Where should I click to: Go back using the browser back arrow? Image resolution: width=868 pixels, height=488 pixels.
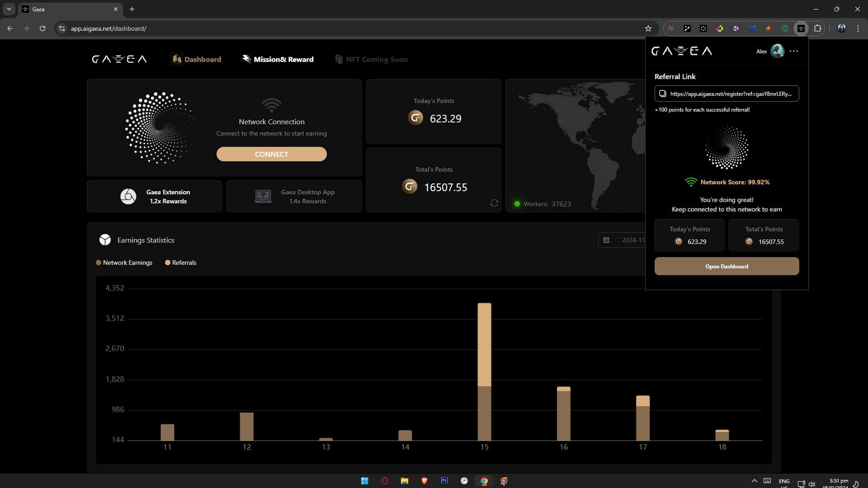tap(10, 28)
